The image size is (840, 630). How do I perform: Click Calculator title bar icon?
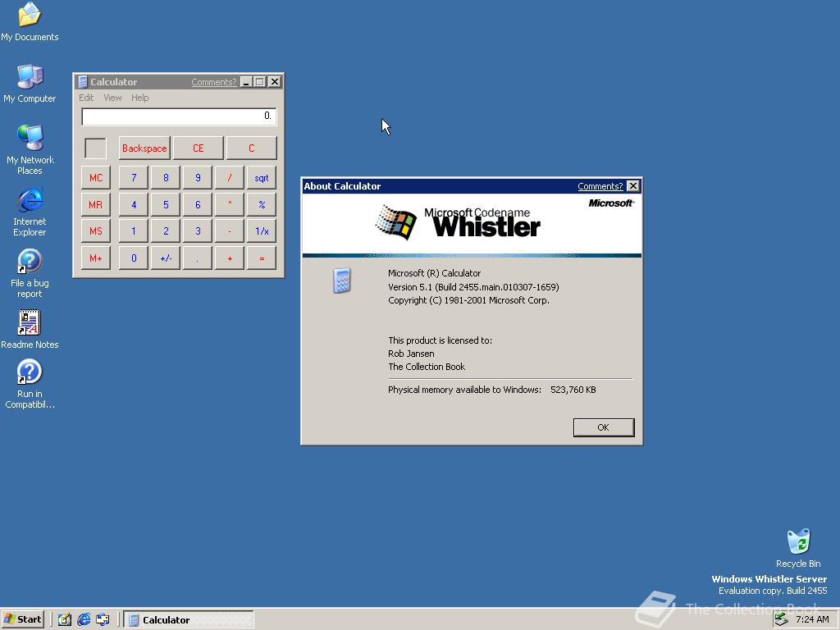tap(83, 82)
